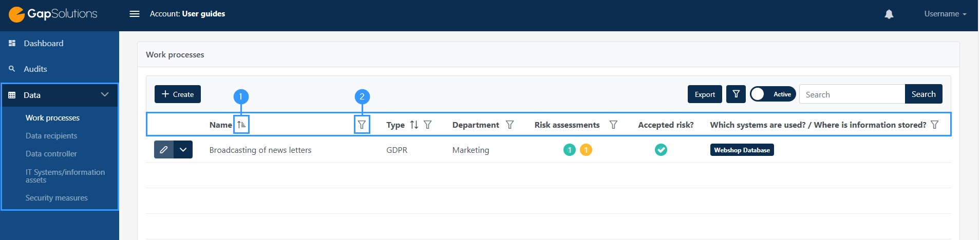
Task: Collapse the Data section chevron
Action: [x=105, y=94]
